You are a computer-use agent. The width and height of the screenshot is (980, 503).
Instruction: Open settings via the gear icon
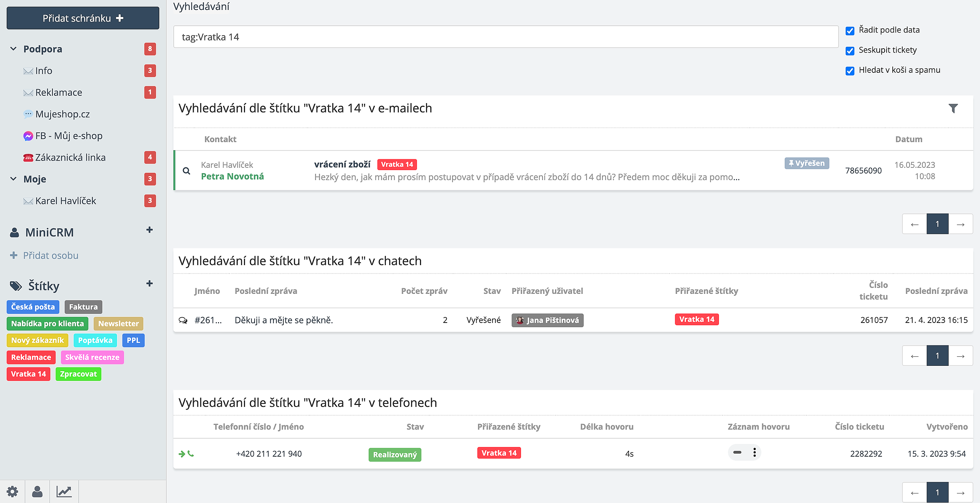coord(12,492)
